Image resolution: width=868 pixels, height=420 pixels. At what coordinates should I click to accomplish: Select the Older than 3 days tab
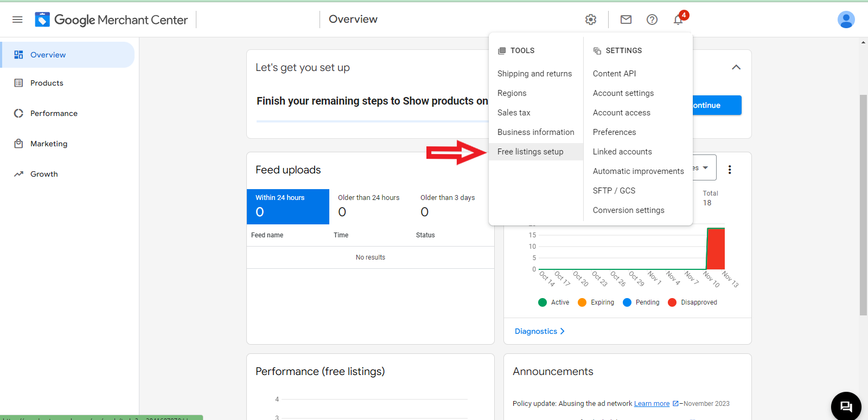[x=453, y=206]
